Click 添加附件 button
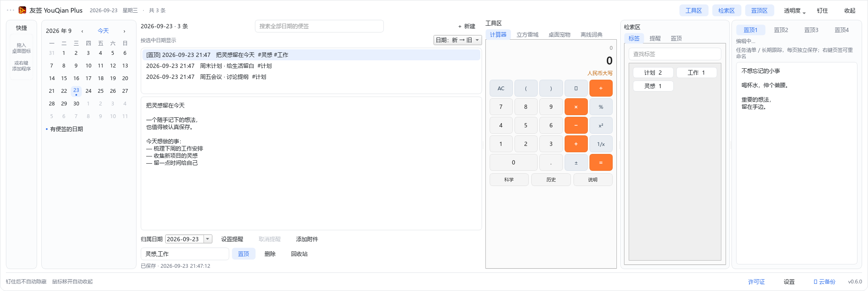The width and height of the screenshot is (868, 291). (307, 239)
